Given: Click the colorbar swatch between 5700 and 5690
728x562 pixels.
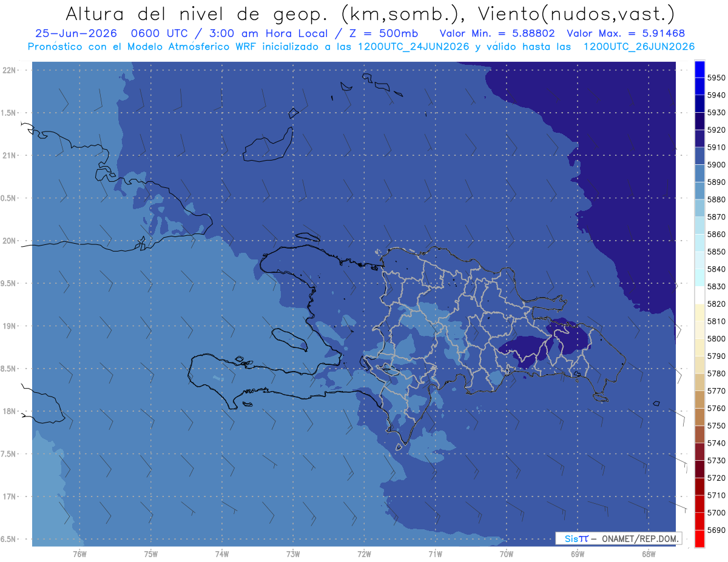Looking at the screenshot, I should 699,521.
